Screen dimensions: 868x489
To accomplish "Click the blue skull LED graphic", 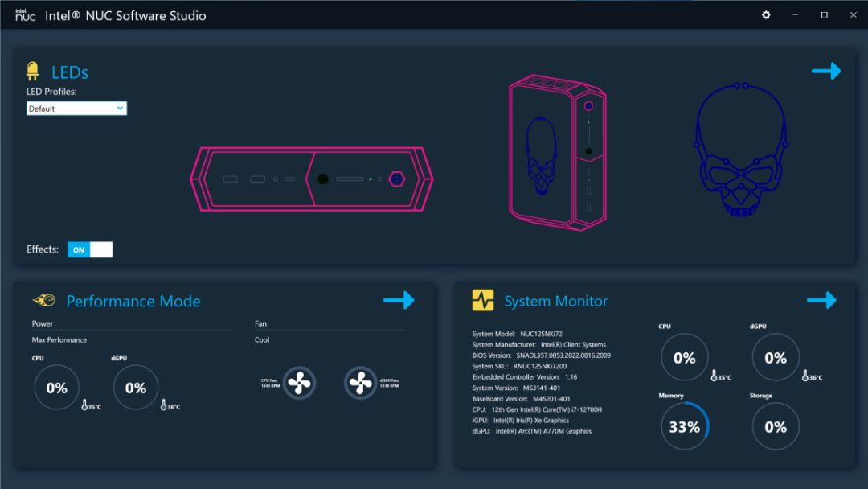I will [x=741, y=150].
